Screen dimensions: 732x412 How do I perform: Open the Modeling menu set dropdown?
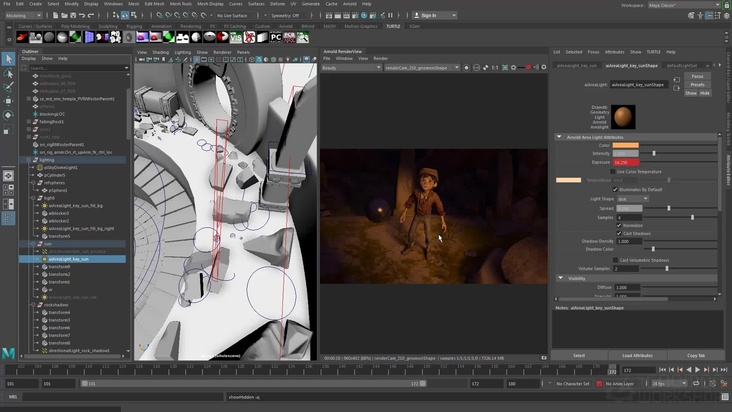[x=23, y=15]
